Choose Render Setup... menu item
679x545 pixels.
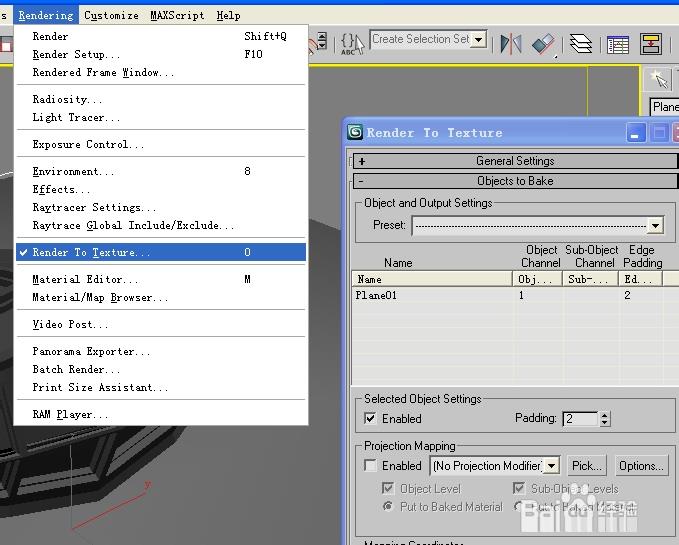point(161,55)
